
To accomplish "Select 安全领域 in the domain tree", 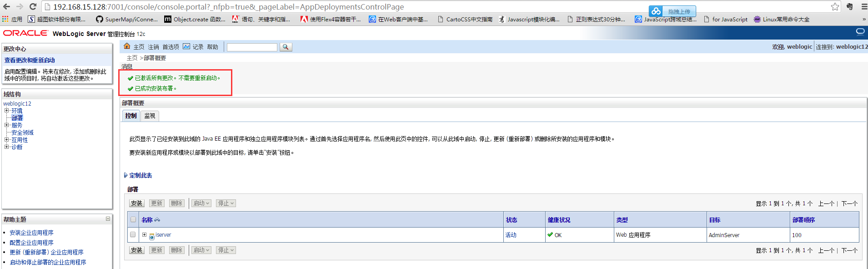I will pyautogui.click(x=23, y=132).
